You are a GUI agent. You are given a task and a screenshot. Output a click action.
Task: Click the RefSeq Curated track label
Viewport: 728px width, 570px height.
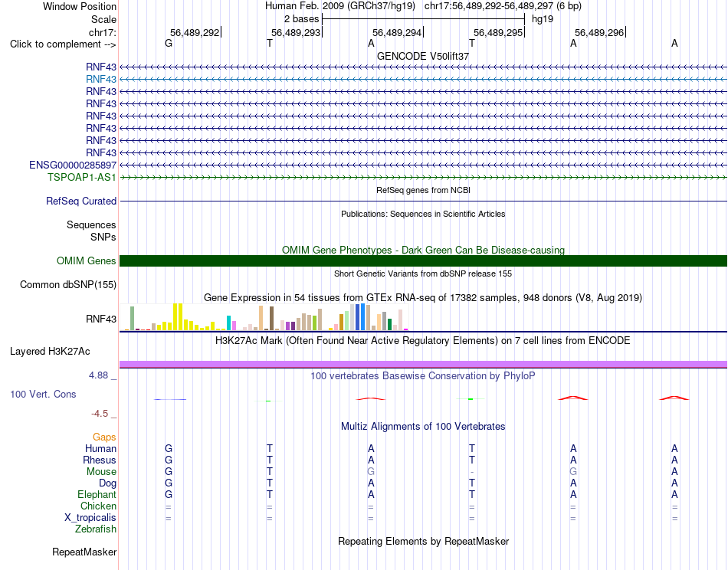tap(81, 201)
